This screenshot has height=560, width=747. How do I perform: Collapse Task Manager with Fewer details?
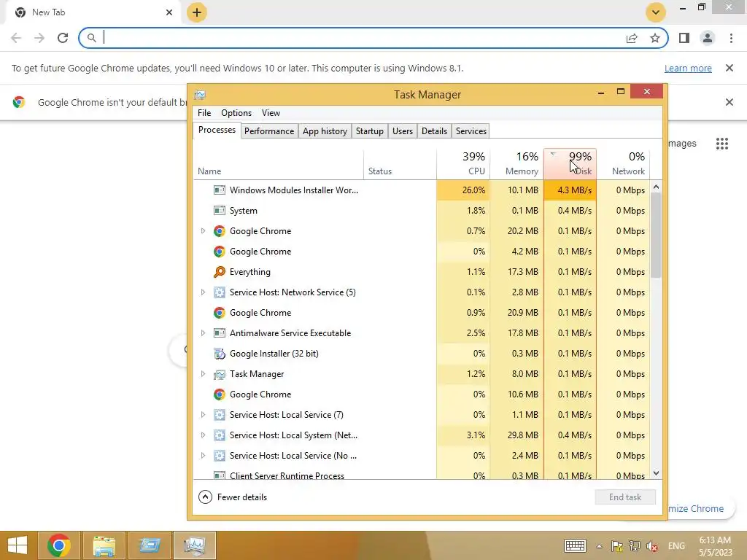pos(233,497)
